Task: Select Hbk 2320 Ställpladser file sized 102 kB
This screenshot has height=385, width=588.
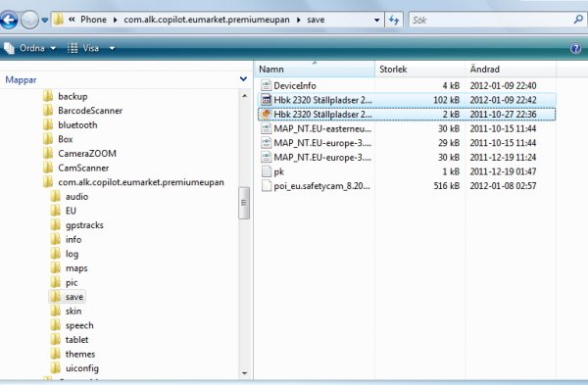Action: [x=407, y=100]
